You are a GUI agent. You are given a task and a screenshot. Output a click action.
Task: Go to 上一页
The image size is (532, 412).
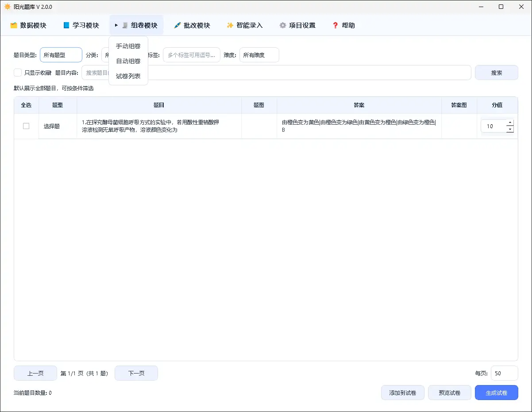coord(35,373)
